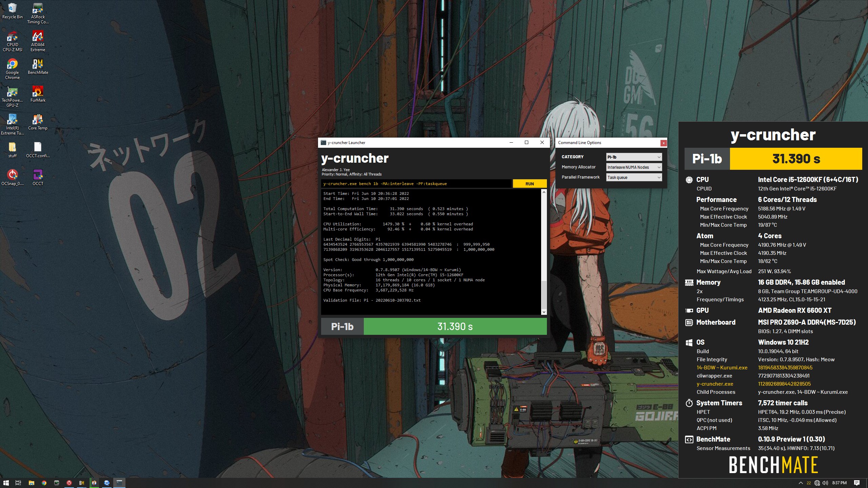Open the Recycle Bin desktop icon
The width and height of the screenshot is (868, 488).
12,11
